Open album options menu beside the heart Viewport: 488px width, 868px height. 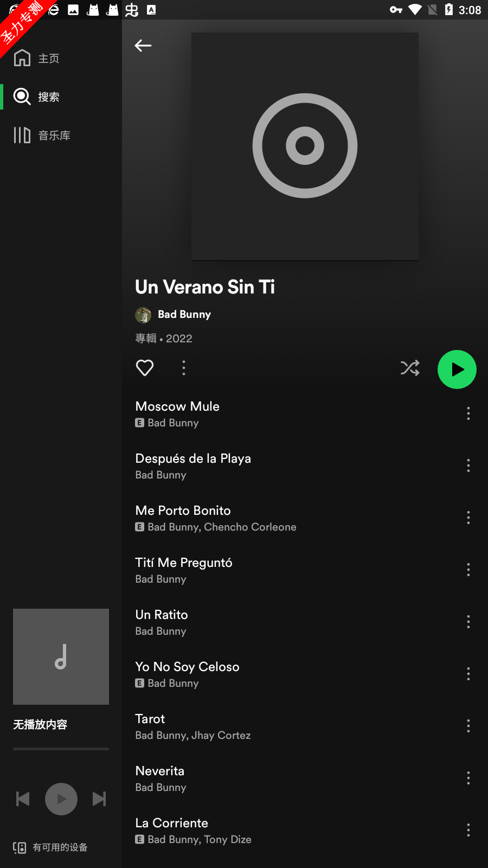(x=184, y=368)
